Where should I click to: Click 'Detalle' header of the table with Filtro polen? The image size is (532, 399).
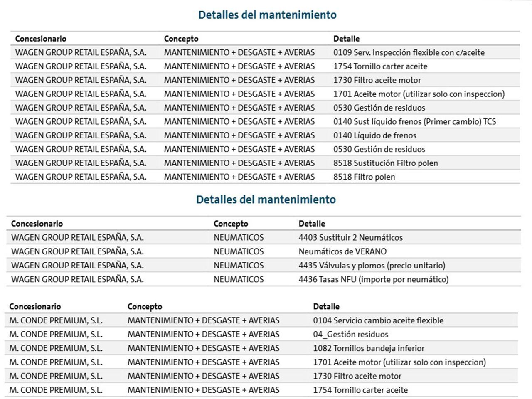click(347, 39)
